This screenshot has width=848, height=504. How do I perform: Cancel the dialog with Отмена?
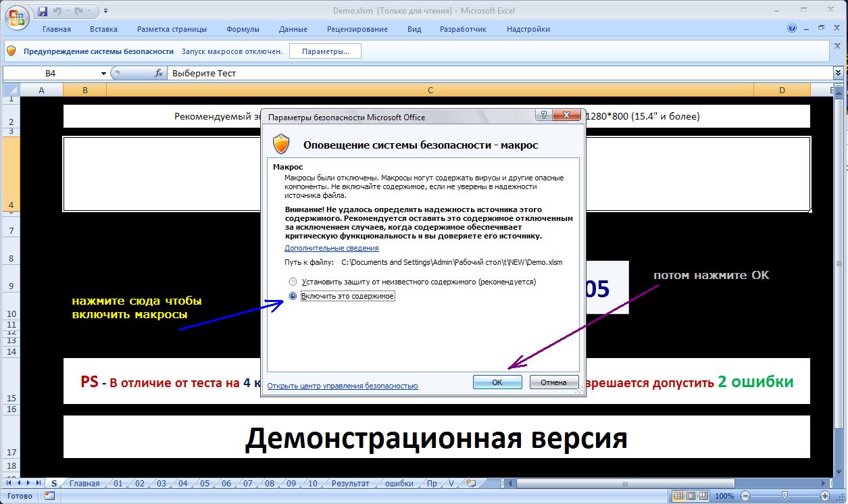pyautogui.click(x=554, y=382)
